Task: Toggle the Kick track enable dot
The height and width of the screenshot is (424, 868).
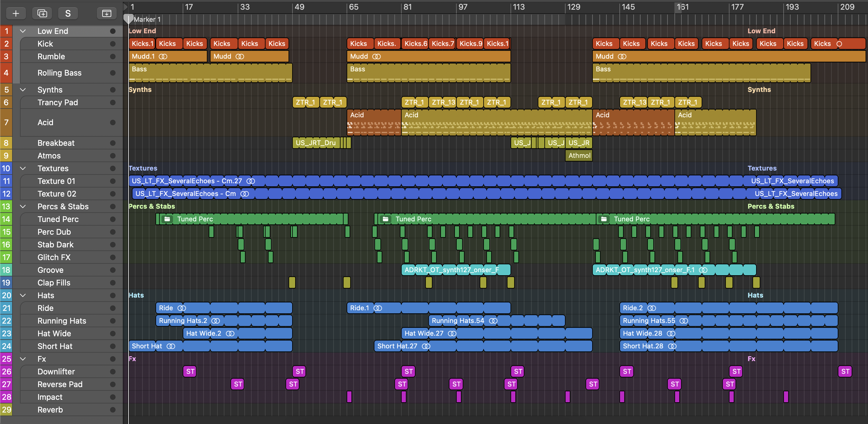Action: tap(113, 44)
